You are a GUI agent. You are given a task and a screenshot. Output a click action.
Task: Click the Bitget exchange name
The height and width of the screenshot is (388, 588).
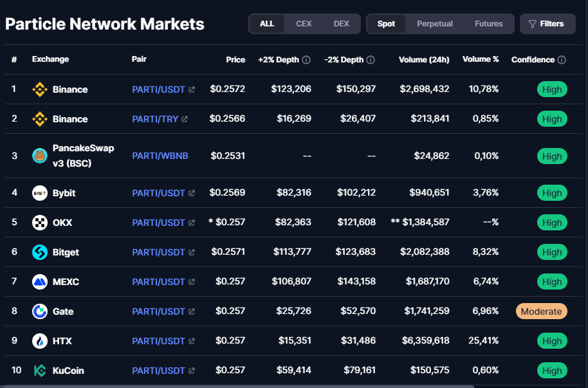click(66, 252)
